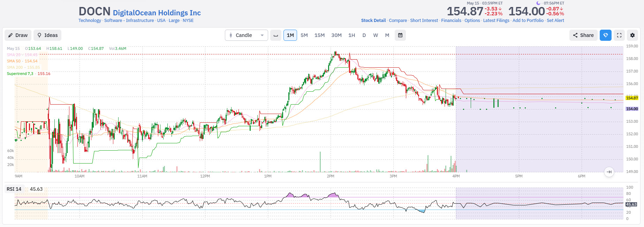The width and height of the screenshot is (644, 227).
Task: Click the scroll-to-latest arrow button
Action: 609,172
